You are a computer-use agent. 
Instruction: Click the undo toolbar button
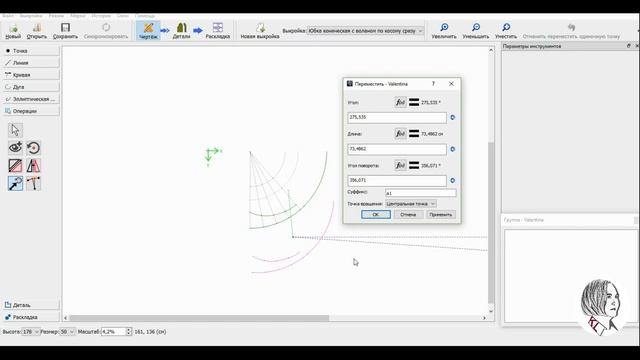(x=571, y=31)
